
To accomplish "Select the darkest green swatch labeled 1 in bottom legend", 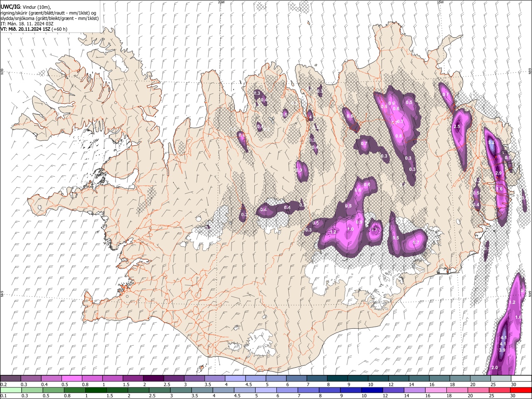I will pyautogui.click(x=96, y=390).
